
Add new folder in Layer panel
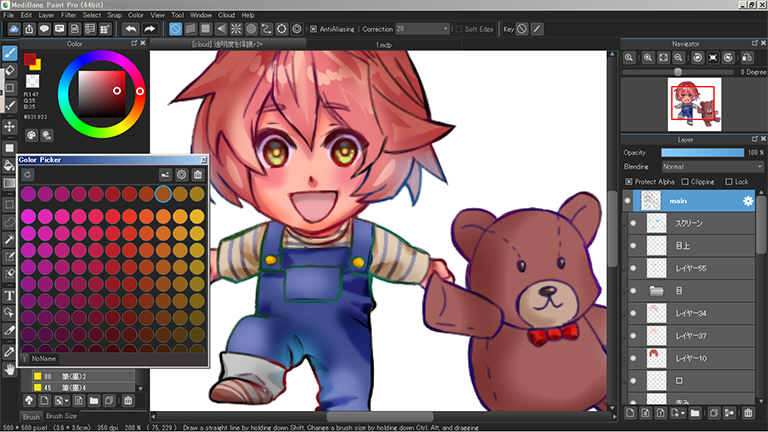tap(695, 413)
